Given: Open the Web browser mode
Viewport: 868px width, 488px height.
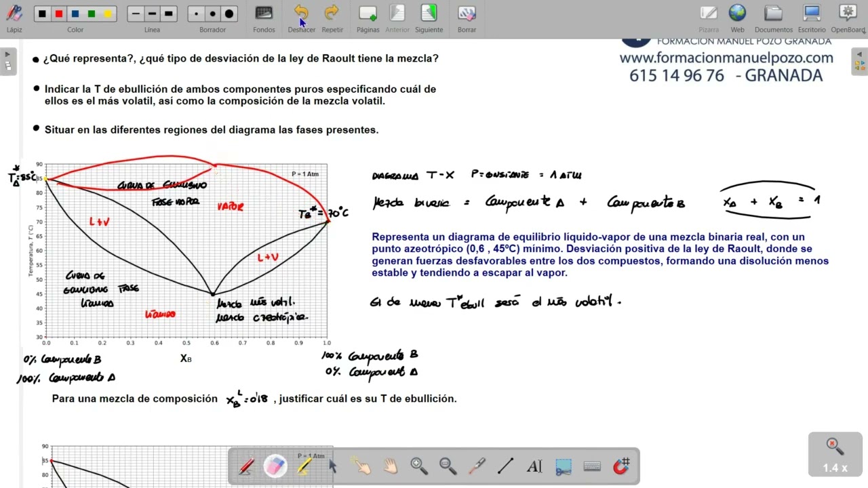Looking at the screenshot, I should click(738, 18).
